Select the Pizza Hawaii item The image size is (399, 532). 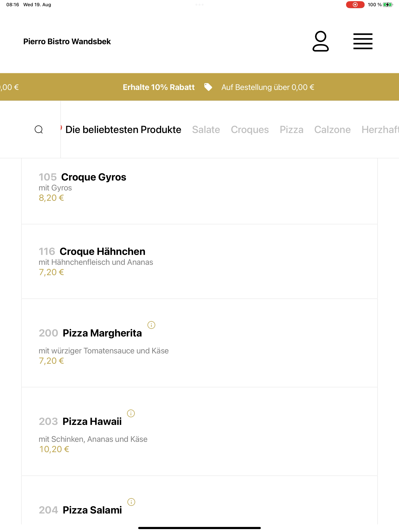point(199,432)
